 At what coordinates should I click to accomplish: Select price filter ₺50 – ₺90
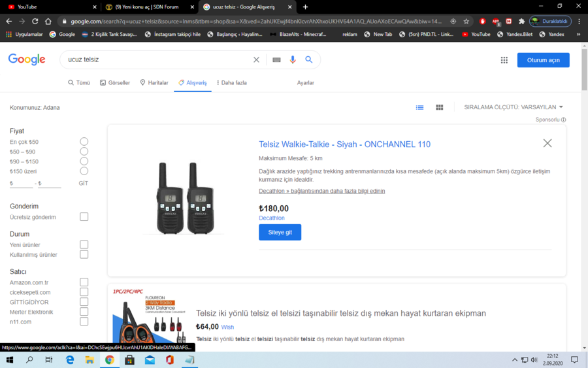(x=84, y=151)
